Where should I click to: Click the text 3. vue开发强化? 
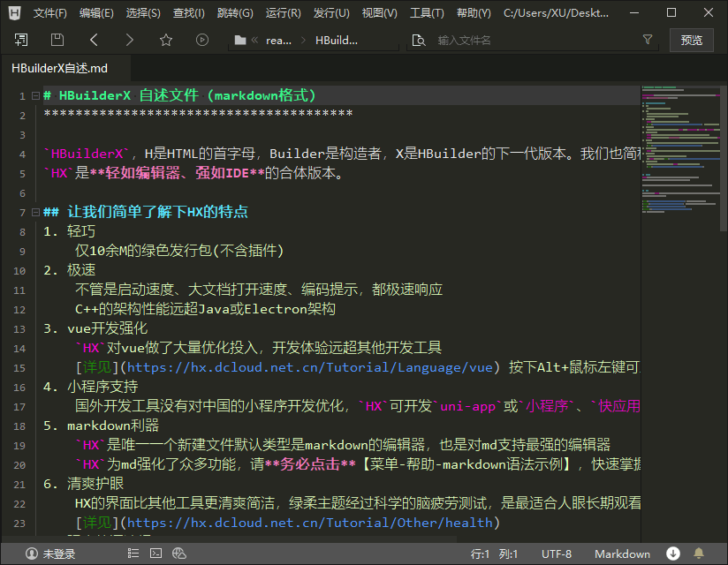click(x=95, y=328)
